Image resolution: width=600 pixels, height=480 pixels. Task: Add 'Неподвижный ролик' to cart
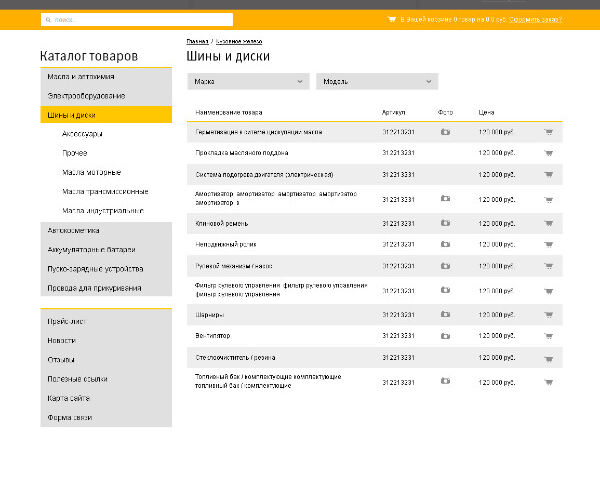[x=549, y=245]
